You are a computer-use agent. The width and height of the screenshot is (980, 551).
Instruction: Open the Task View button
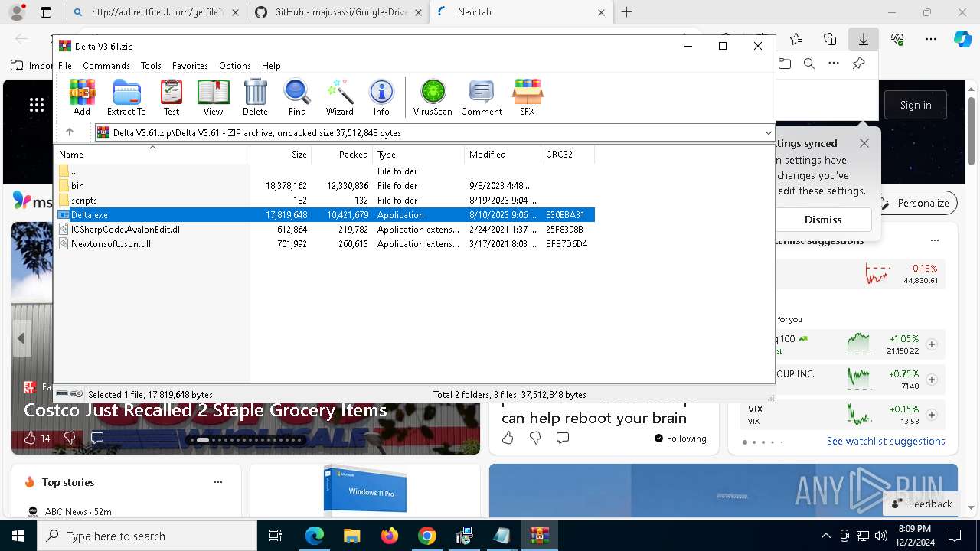276,536
